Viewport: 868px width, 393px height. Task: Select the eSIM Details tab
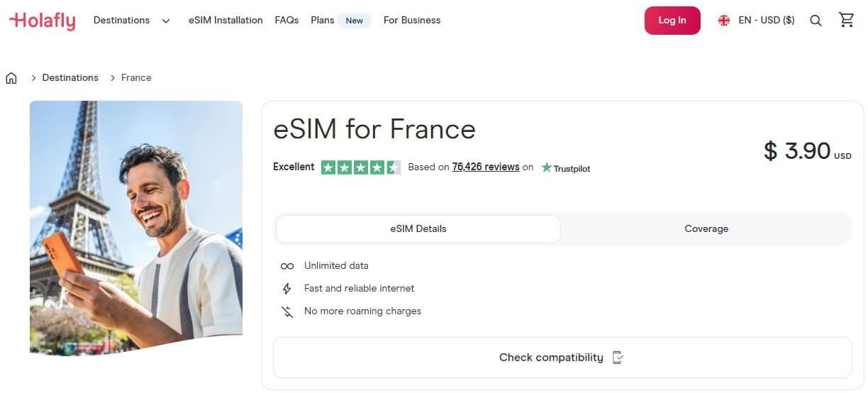[x=418, y=229]
